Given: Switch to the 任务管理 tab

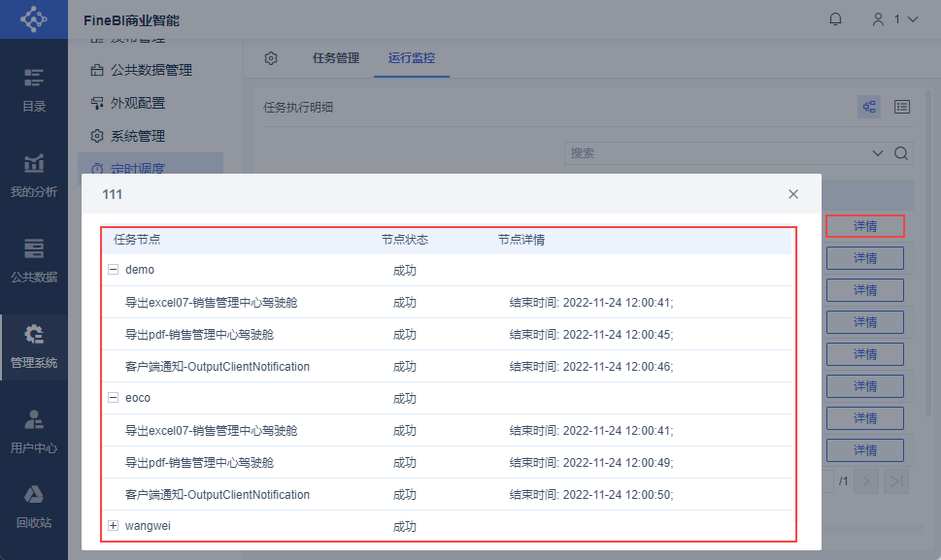Looking at the screenshot, I should pos(336,58).
